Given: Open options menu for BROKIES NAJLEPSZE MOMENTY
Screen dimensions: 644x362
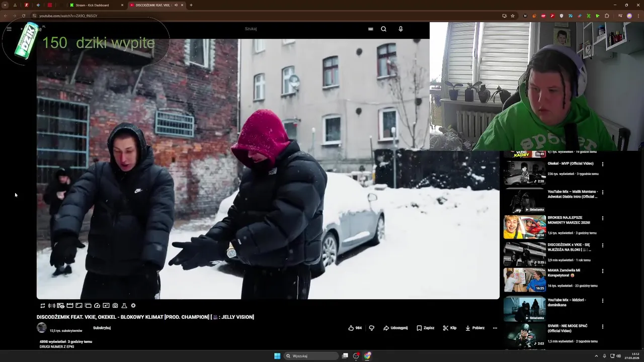Looking at the screenshot, I should click(x=603, y=218).
